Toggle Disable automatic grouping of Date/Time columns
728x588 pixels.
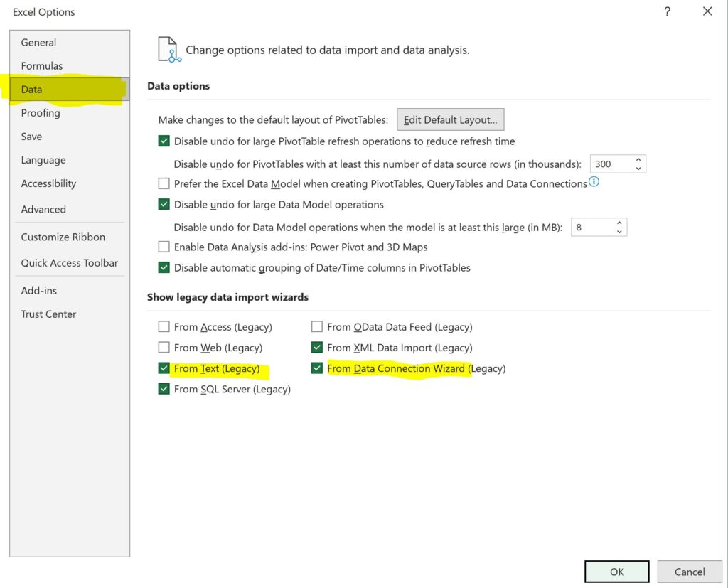coord(164,267)
